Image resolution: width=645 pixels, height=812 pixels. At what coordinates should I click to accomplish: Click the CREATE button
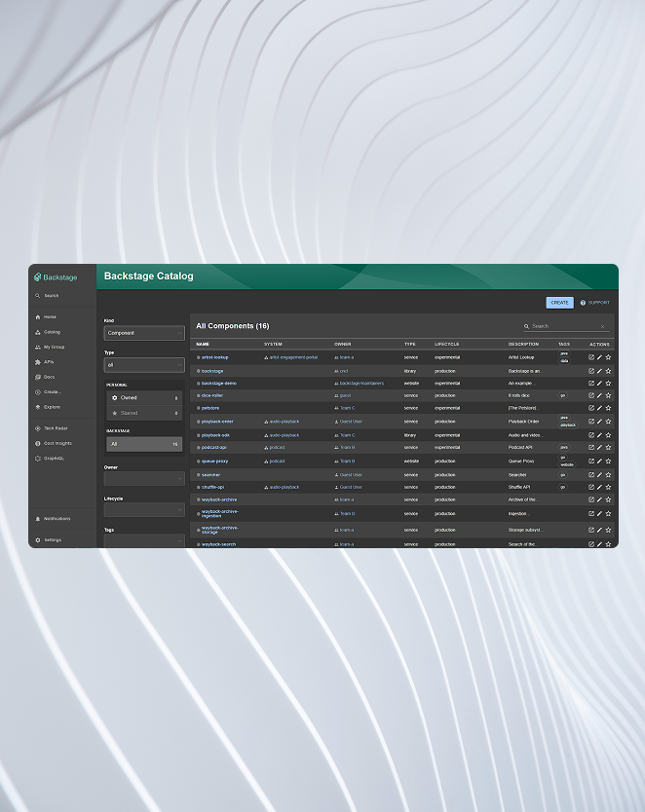(559, 303)
